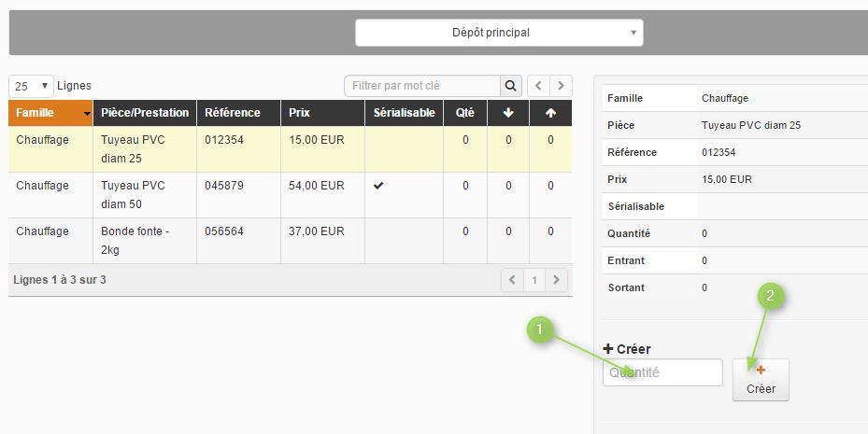Click the Entrant label in detail panel
The width and height of the screenshot is (868, 434).
point(626,260)
